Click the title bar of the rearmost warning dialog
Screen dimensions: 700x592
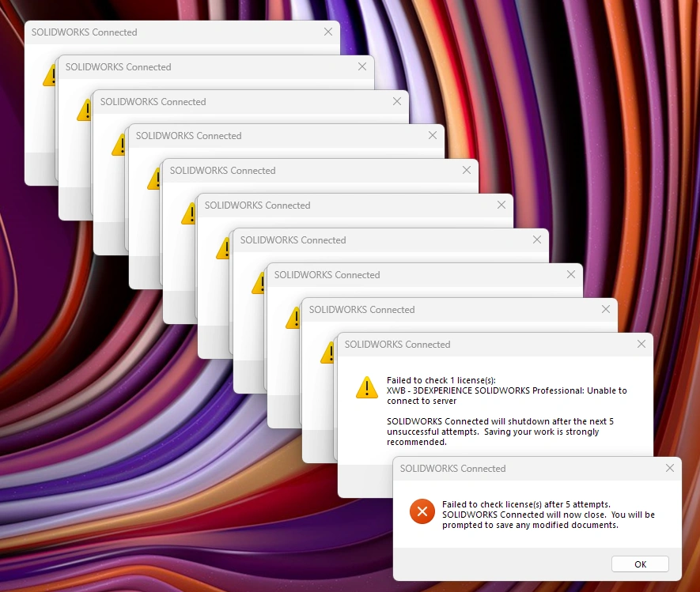point(182,32)
